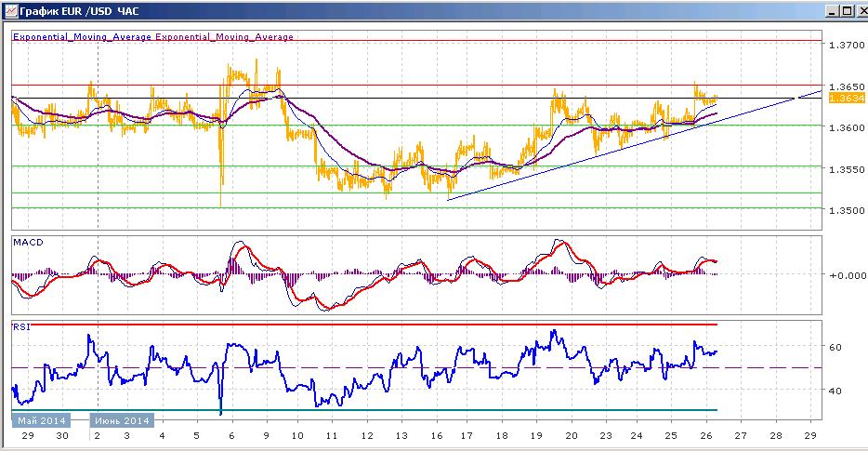Click date label 3 on time axis
Screen dimensions: 868x451
click(126, 435)
